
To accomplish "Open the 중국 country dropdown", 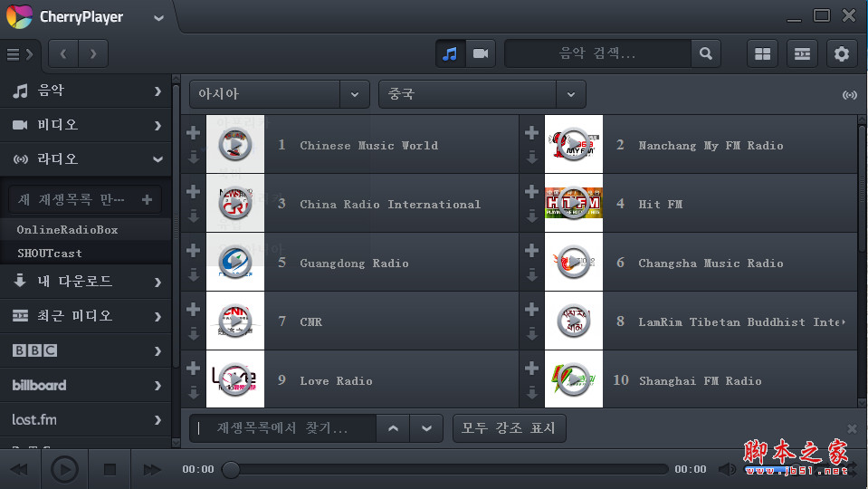I will [x=482, y=94].
